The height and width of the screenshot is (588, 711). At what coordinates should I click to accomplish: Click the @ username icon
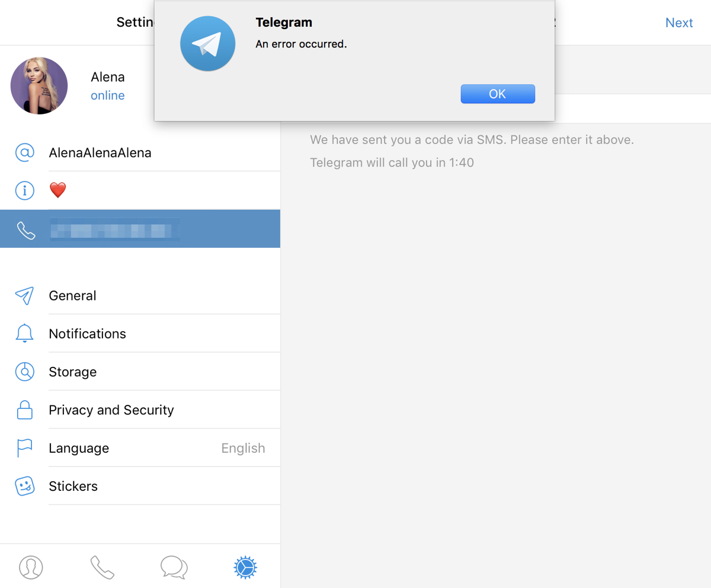pos(24,152)
